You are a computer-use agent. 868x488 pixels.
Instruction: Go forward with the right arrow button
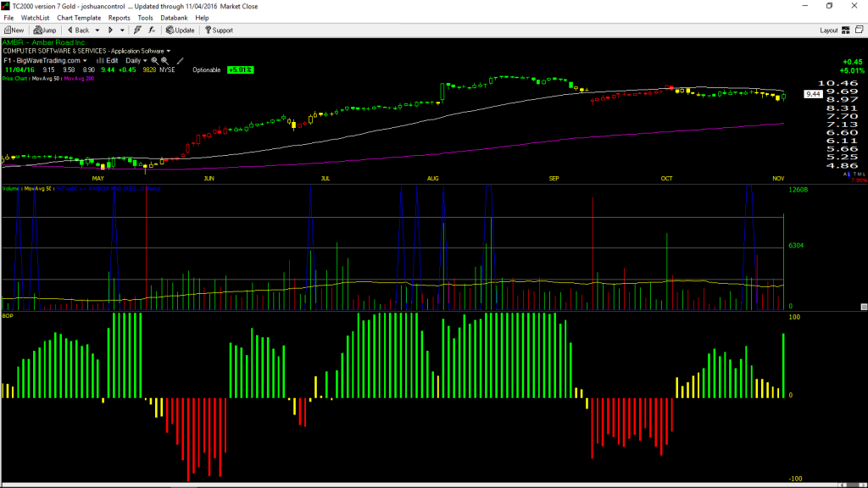[111, 30]
